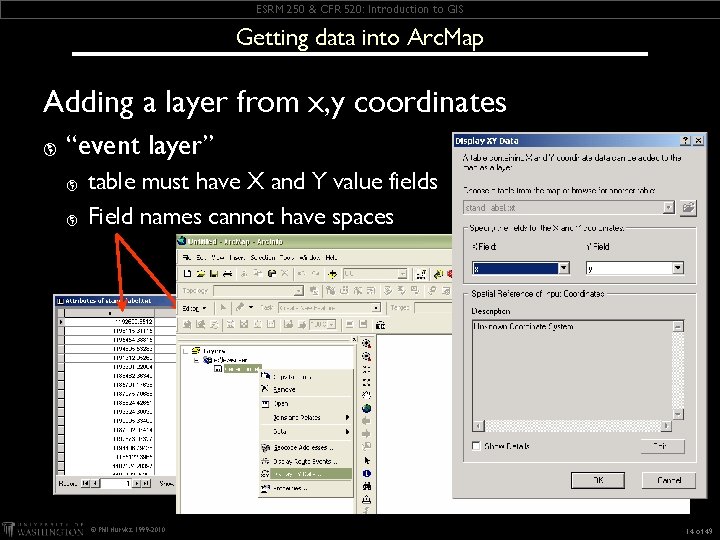This screenshot has width=720, height=540.
Task: Click the Edit pointer tool in Editor toolbar
Action: [x=223, y=308]
